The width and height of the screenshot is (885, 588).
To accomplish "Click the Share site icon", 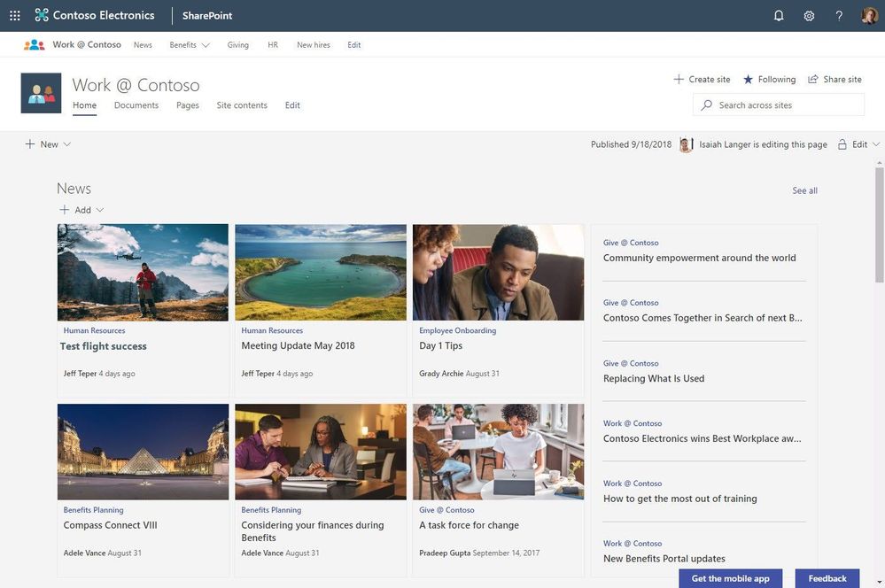I will tap(812, 80).
